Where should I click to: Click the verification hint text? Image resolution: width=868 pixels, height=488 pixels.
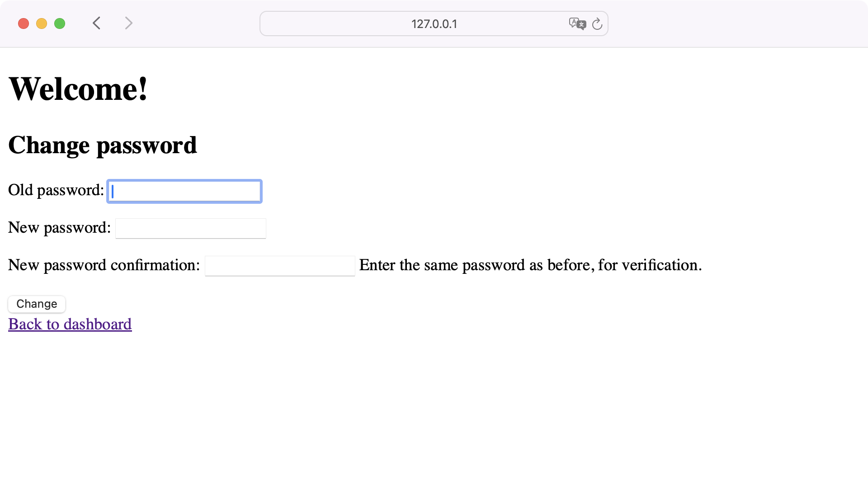pyautogui.click(x=530, y=265)
